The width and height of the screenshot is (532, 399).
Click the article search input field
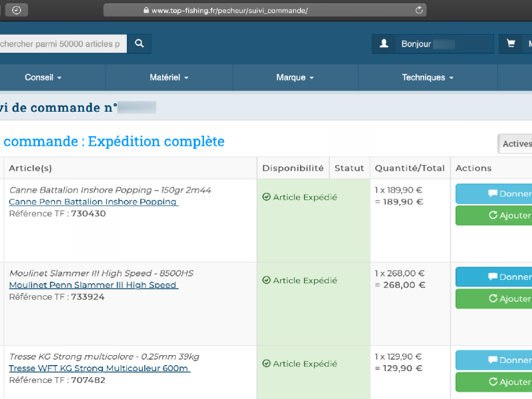coord(62,44)
